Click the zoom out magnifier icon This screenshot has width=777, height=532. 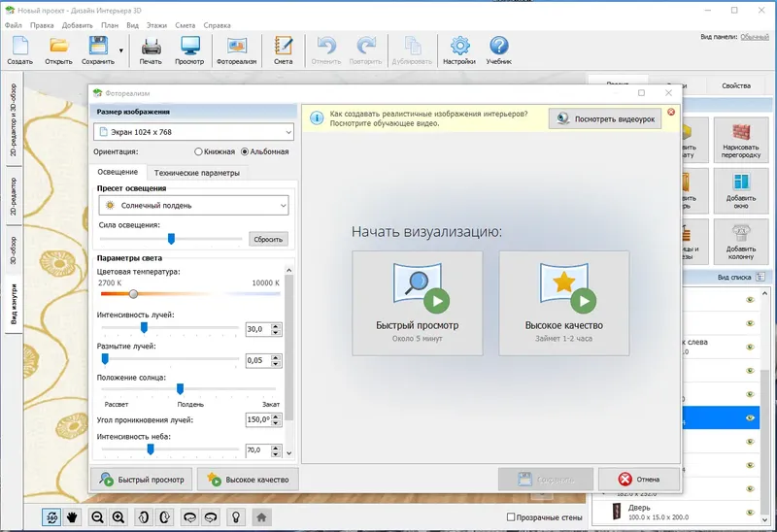tap(98, 517)
